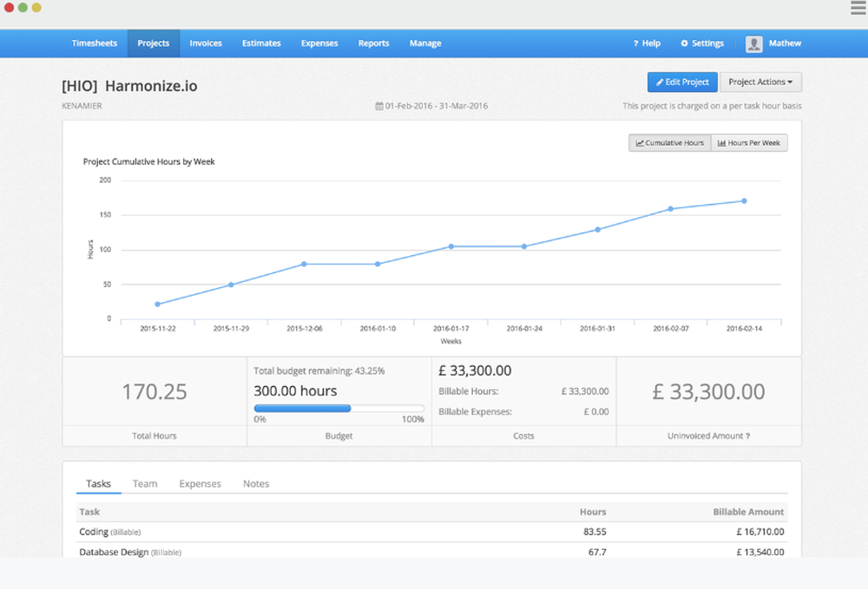Click the 2016-02-14 chart data point

point(745,201)
